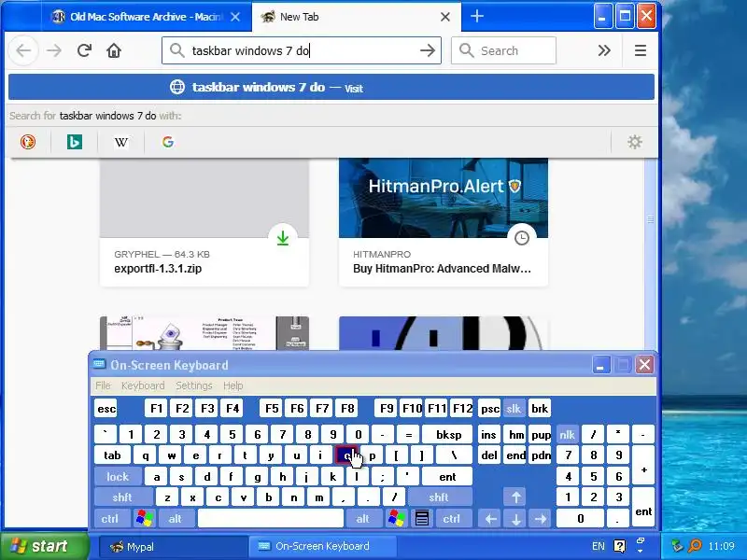The width and height of the screenshot is (747, 560).
Task: Click the keyboard spacebar key
Action: [x=271, y=518]
